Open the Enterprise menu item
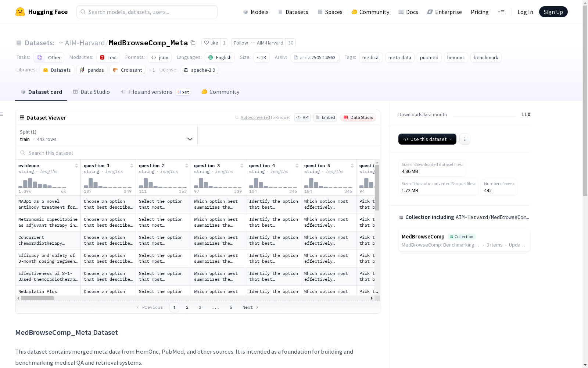Screen dimensions: 588x368 445,12
